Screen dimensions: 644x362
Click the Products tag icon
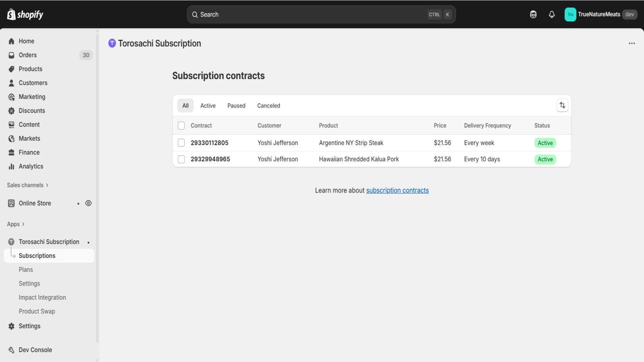point(11,69)
